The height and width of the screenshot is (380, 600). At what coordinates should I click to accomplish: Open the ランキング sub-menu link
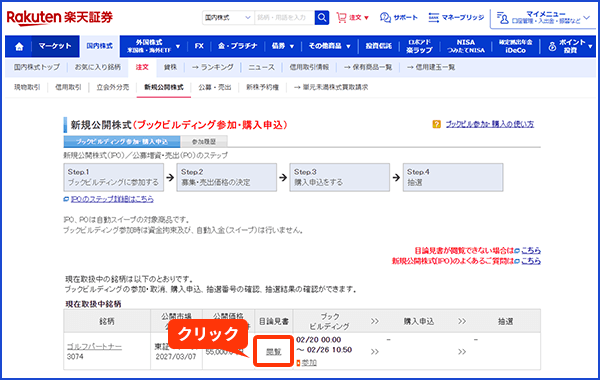tap(213, 67)
